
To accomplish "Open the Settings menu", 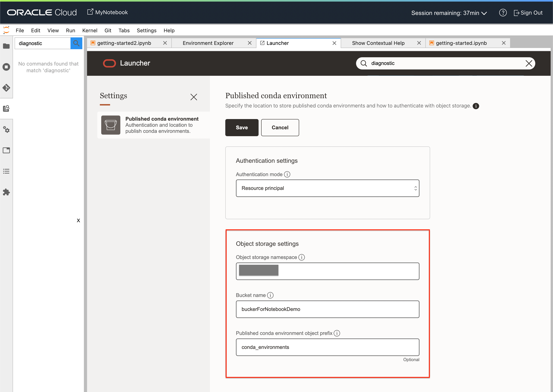I will pyautogui.click(x=147, y=31).
